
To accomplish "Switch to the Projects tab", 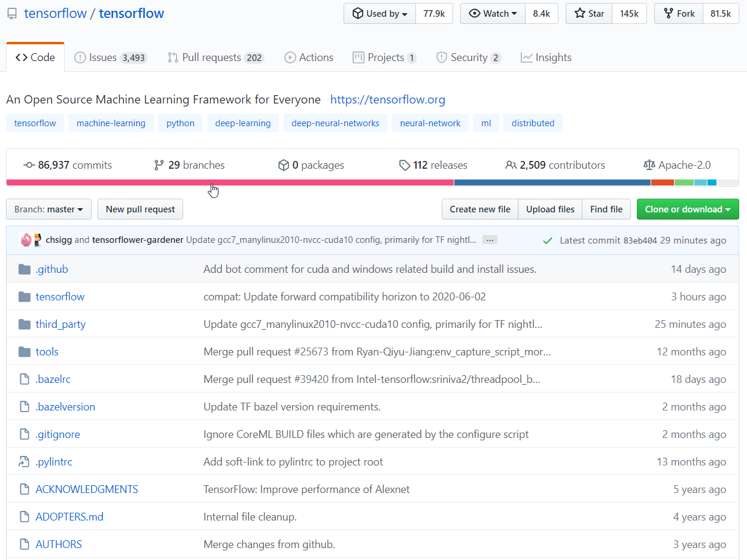I will pos(384,57).
